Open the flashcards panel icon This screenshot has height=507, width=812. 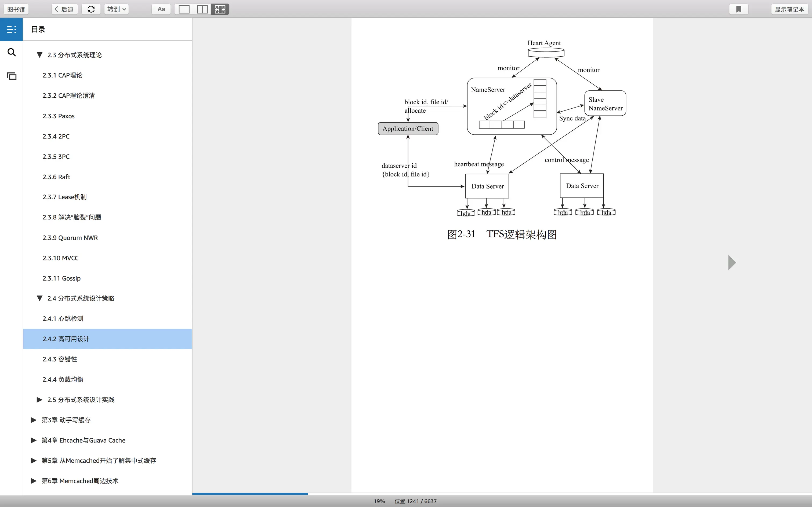pos(11,76)
